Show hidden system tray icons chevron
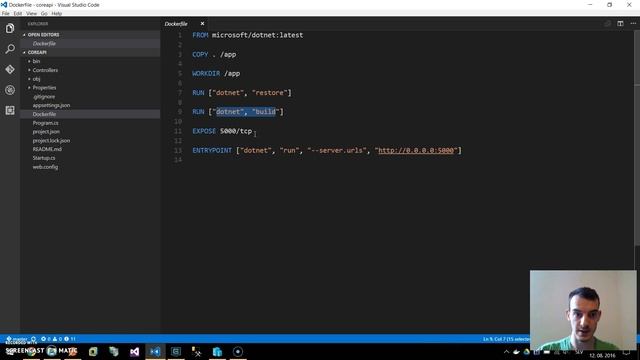The width and height of the screenshot is (640, 360). [506, 352]
